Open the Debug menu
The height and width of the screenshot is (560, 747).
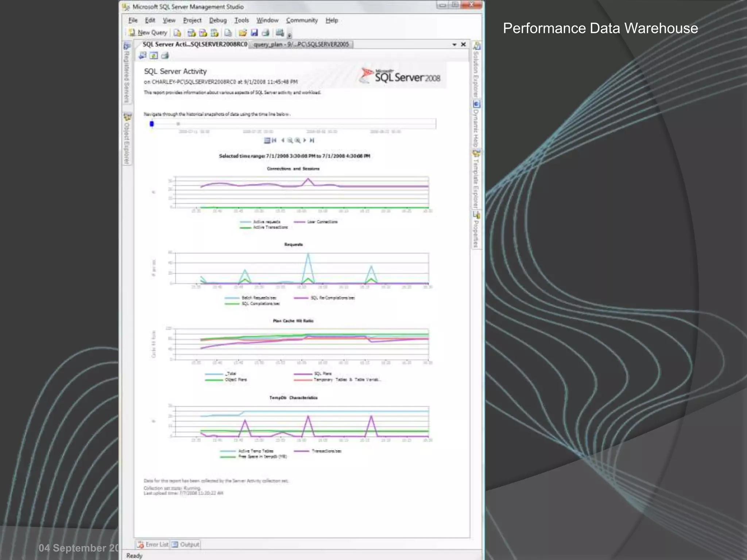click(x=218, y=20)
